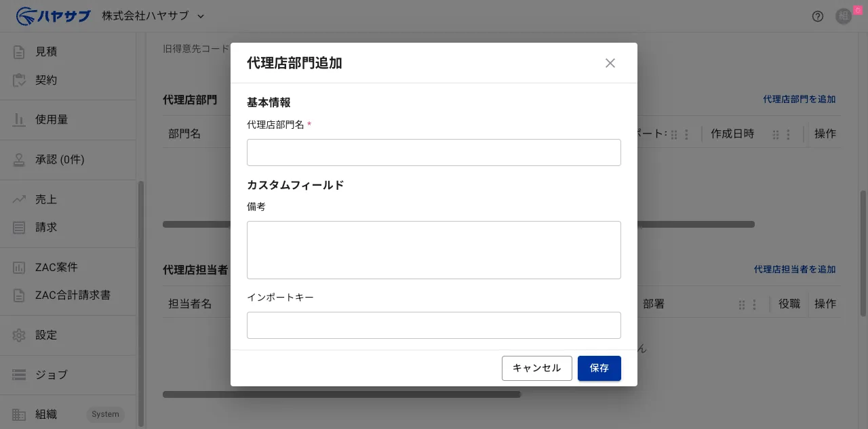Open the user avatar menu

click(x=844, y=16)
